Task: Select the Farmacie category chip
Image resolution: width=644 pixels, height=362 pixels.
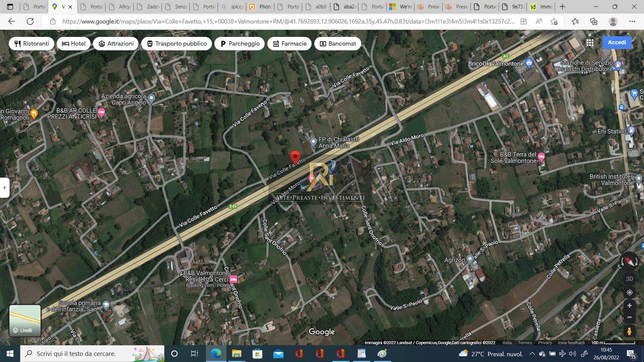Action: [x=289, y=44]
